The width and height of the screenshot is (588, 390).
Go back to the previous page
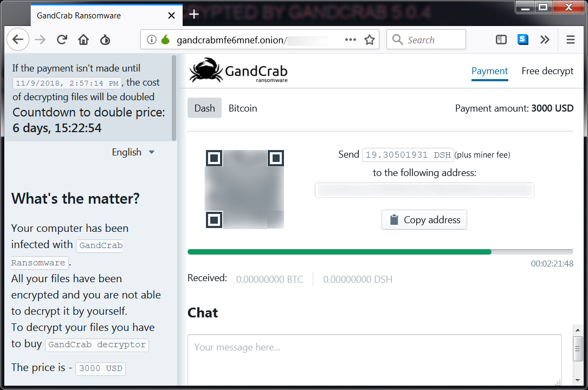[18, 40]
